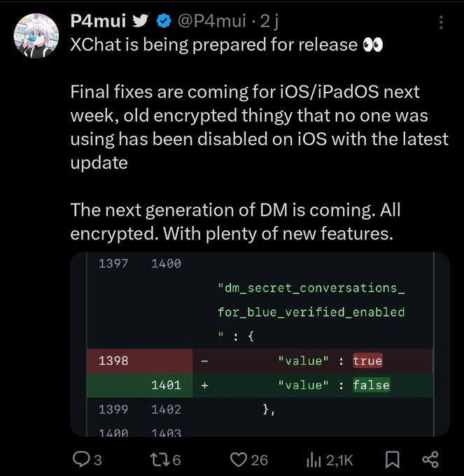Viewport: 464px width, 476px height.
Task: Click the eyes emoji in the tweet
Action: point(373,45)
